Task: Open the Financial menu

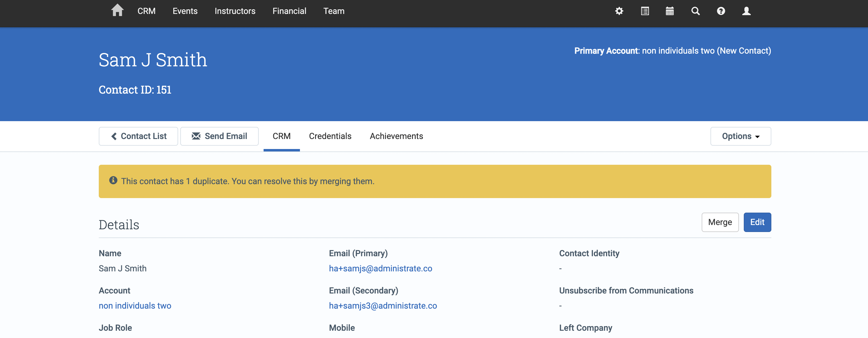Action: [289, 11]
